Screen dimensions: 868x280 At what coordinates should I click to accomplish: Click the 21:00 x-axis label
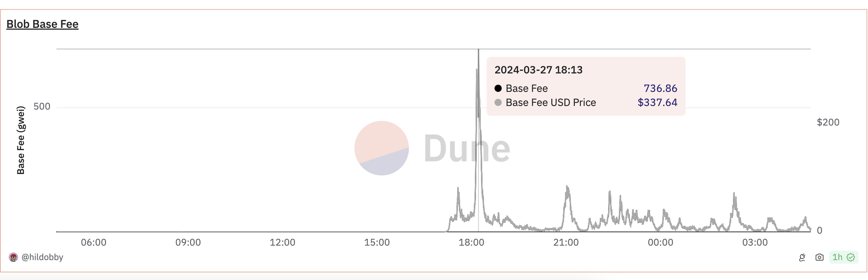(566, 242)
